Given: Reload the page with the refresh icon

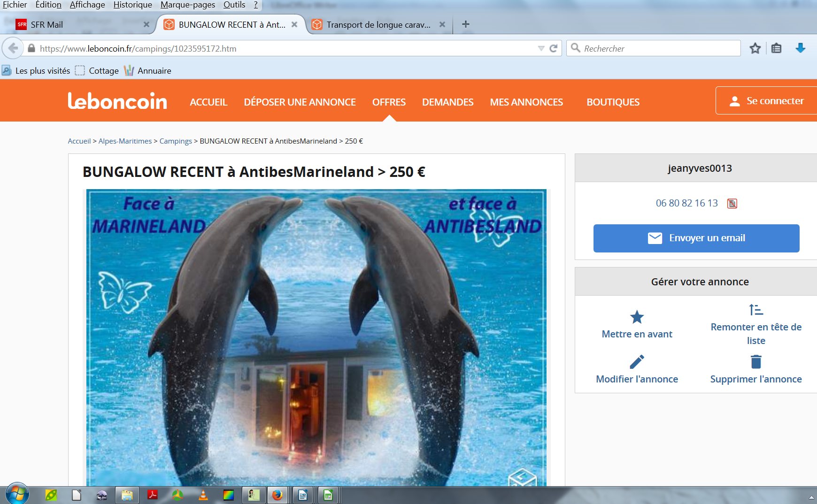Looking at the screenshot, I should (x=554, y=48).
